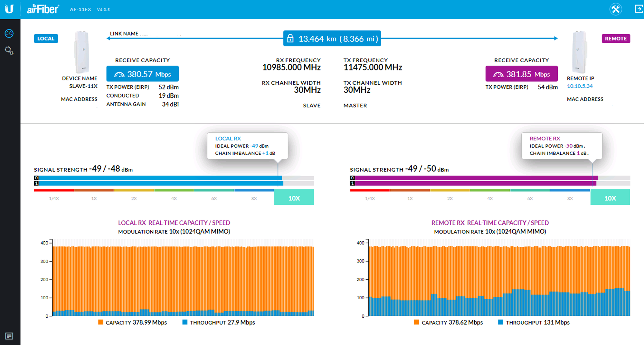This screenshot has height=345, width=644.
Task: Click the local receive capacity gauge icon
Action: pos(119,74)
